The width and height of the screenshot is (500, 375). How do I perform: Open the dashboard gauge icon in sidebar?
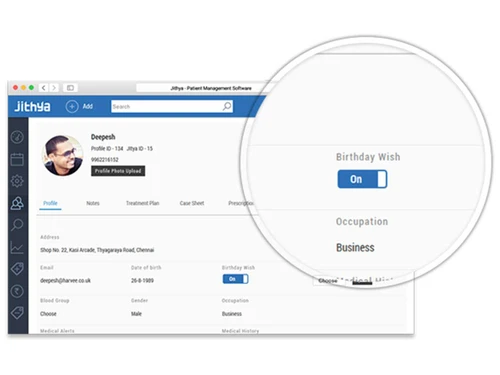(x=17, y=137)
